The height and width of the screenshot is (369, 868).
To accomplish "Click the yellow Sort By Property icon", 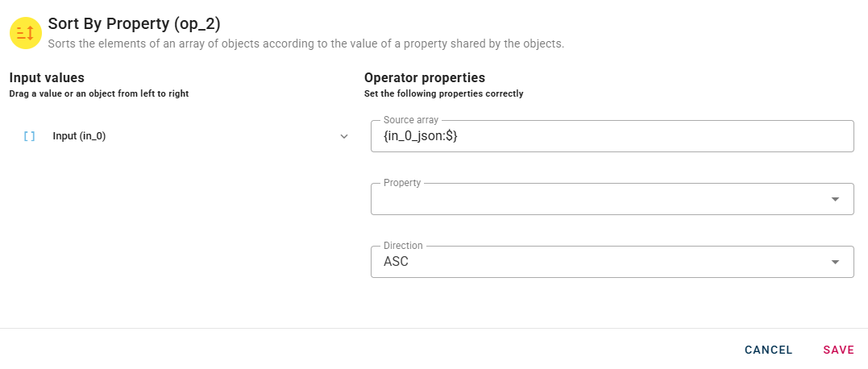I will tap(25, 33).
